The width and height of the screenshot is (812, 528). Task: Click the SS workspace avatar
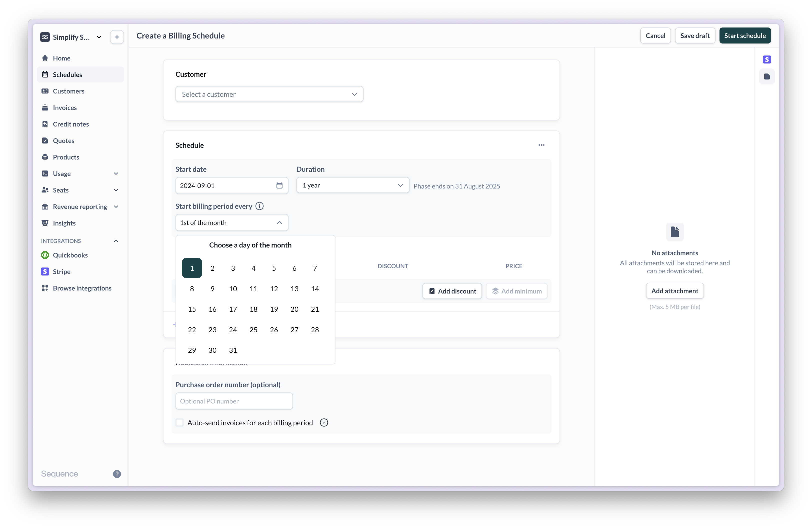(45, 37)
